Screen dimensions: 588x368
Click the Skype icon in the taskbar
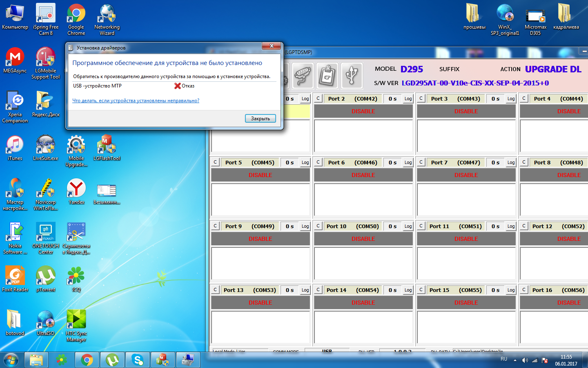point(138,360)
